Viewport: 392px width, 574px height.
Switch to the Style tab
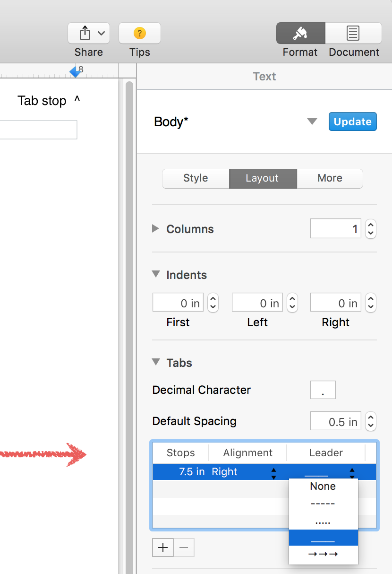click(196, 178)
